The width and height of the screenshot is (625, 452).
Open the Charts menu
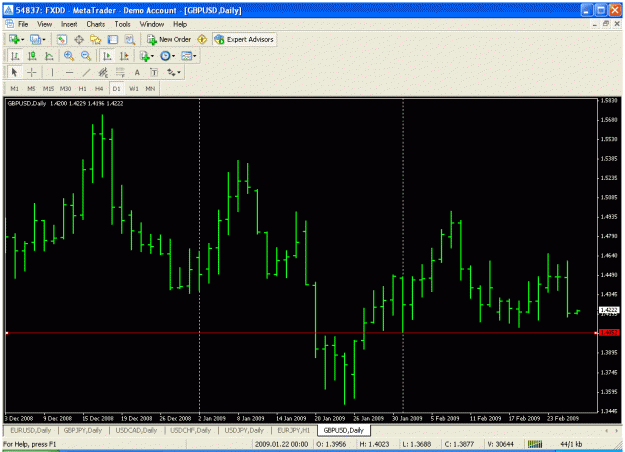[x=96, y=24]
